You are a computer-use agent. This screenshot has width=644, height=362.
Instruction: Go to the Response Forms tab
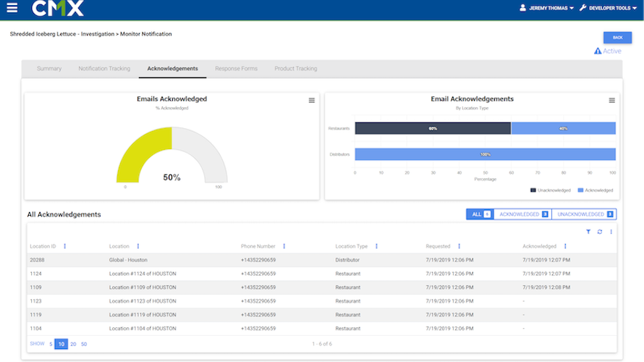(236, 69)
